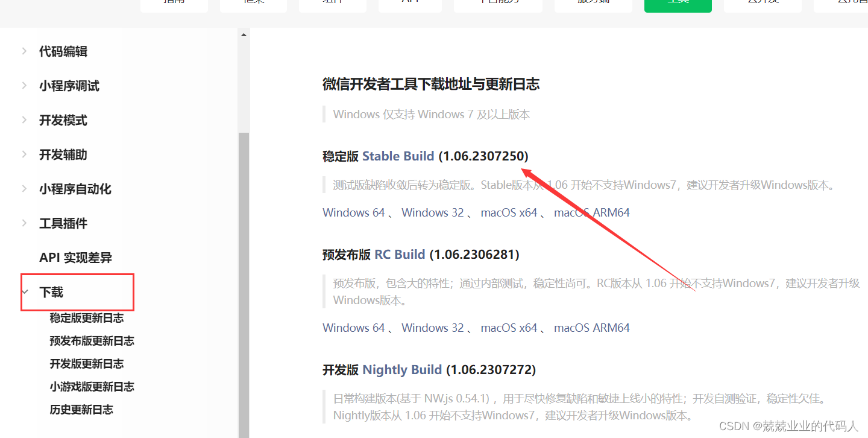Expand the 小程序自动化 chevron

tap(24, 189)
